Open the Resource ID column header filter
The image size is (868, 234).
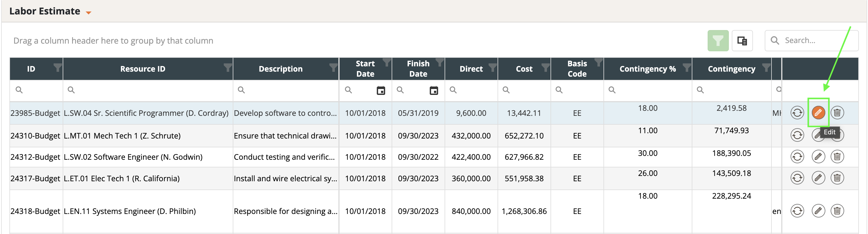point(228,67)
